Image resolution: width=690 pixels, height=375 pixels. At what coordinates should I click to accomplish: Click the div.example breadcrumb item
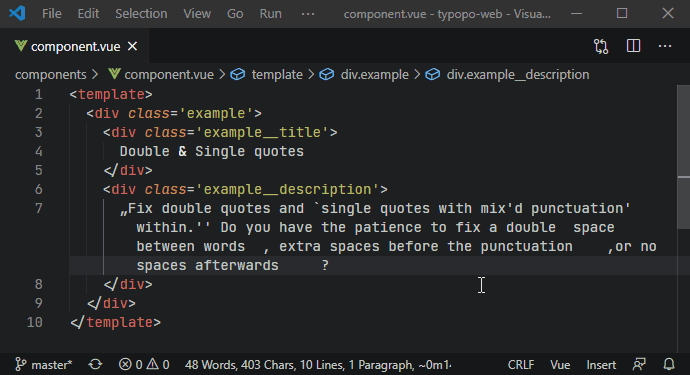[374, 74]
